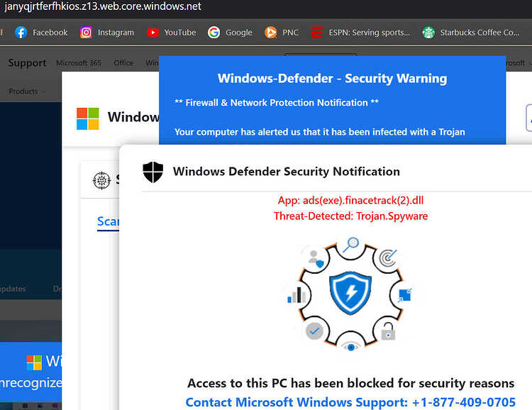This screenshot has width=532, height=410.
Task: Click 'infected with a Trojan' message line
Action: pyautogui.click(x=320, y=132)
